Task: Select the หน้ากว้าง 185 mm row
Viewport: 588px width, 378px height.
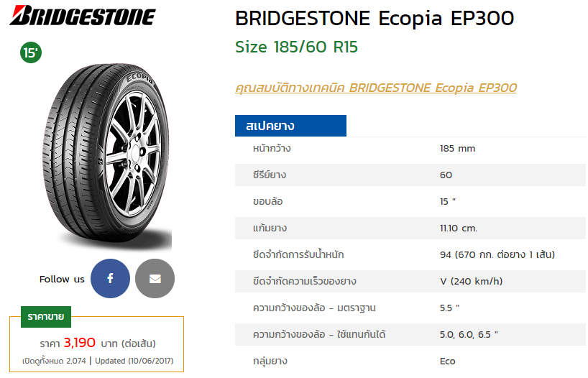Action: tap(410, 149)
